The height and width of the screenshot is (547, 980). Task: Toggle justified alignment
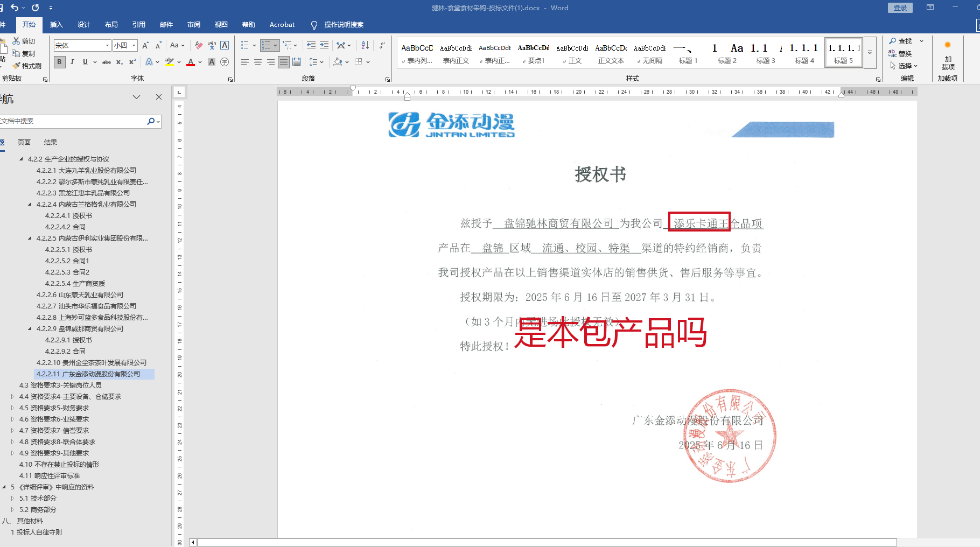click(284, 62)
